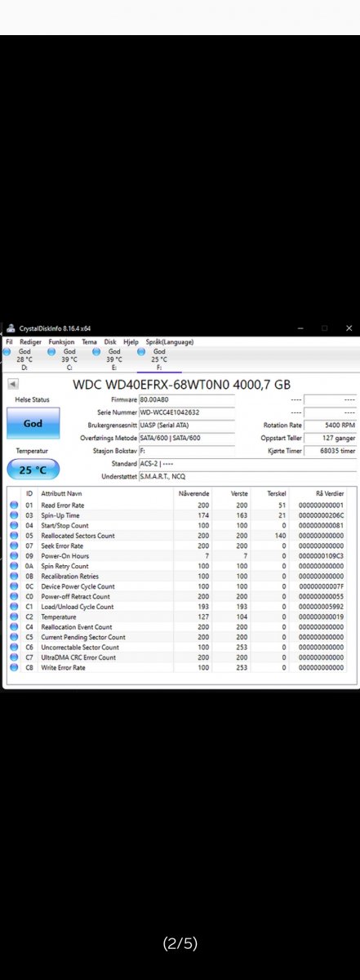Click the 5400 RPM rotation rate field

[330, 425]
